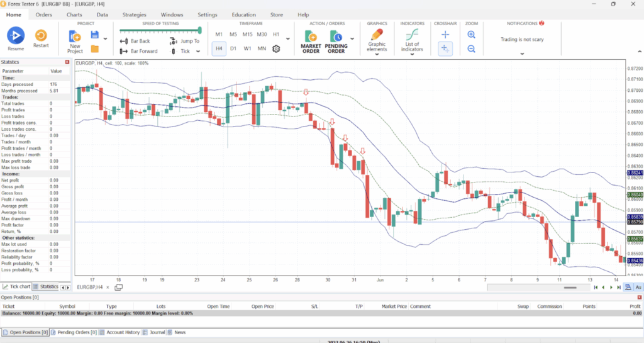Screen dimensions: 644x343
Task: Switch timeframe to D1
Action: [233, 48]
